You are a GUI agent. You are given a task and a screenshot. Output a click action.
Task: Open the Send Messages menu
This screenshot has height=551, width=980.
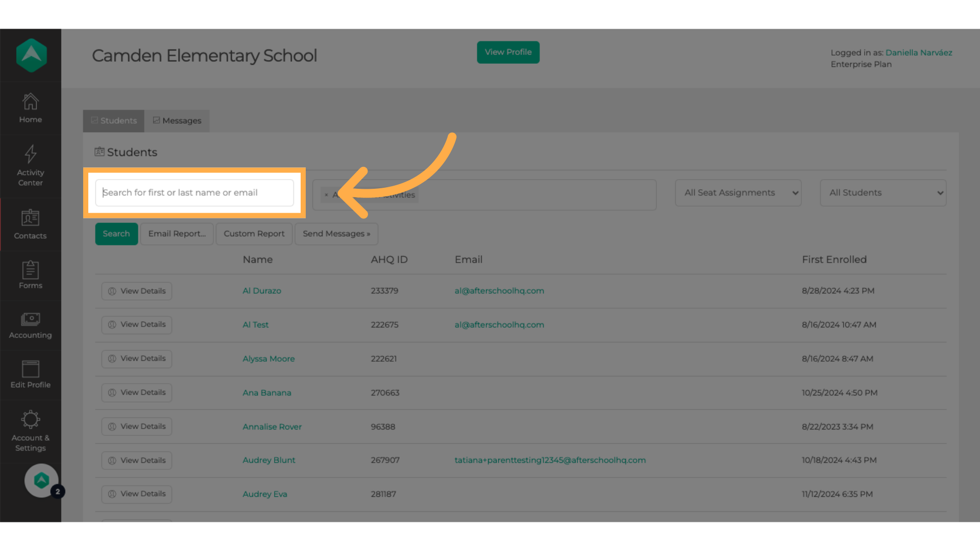[x=336, y=234]
